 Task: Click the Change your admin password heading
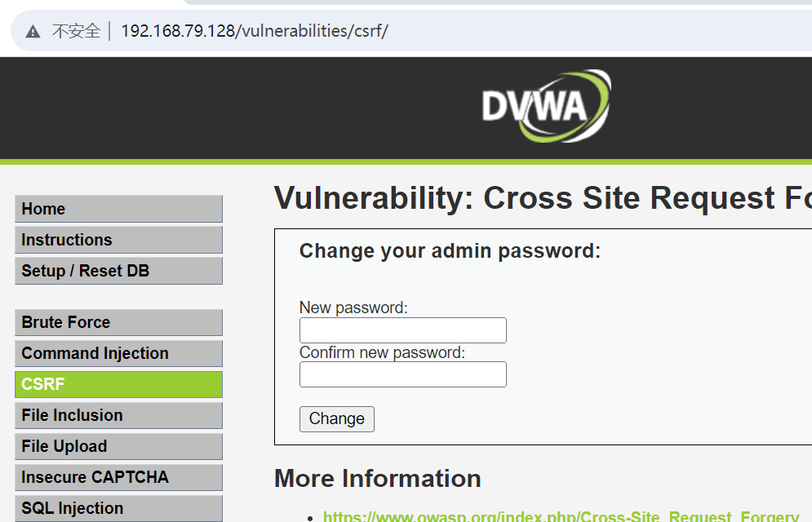450,251
